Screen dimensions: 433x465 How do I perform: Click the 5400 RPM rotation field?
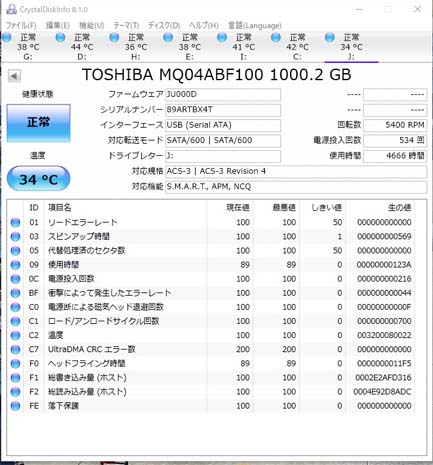[395, 125]
